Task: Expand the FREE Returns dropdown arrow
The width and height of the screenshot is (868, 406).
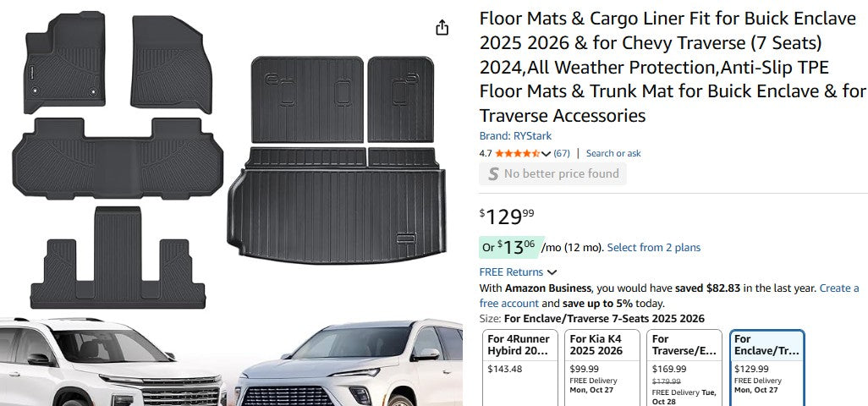Action: pyautogui.click(x=552, y=272)
